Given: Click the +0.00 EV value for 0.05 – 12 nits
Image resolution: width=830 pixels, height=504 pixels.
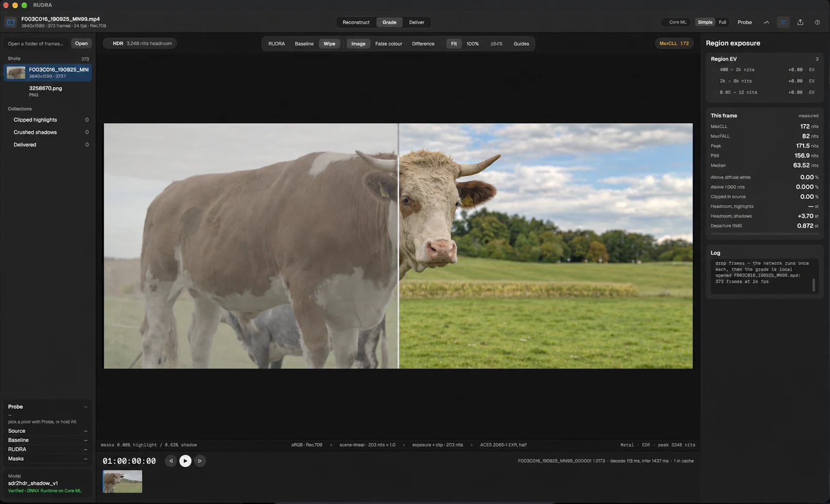Looking at the screenshot, I should tap(795, 92).
